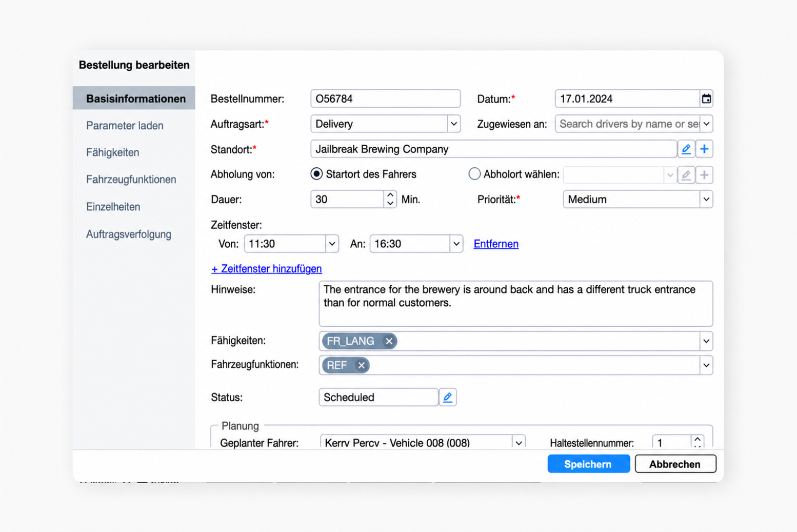Click the Entfernen time window link
797x532 pixels.
pos(496,244)
